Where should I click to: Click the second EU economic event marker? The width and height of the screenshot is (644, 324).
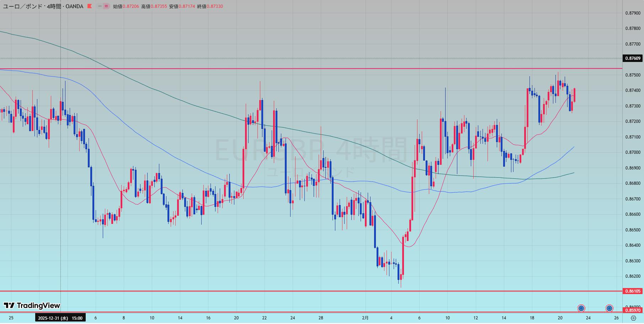(x=609, y=308)
